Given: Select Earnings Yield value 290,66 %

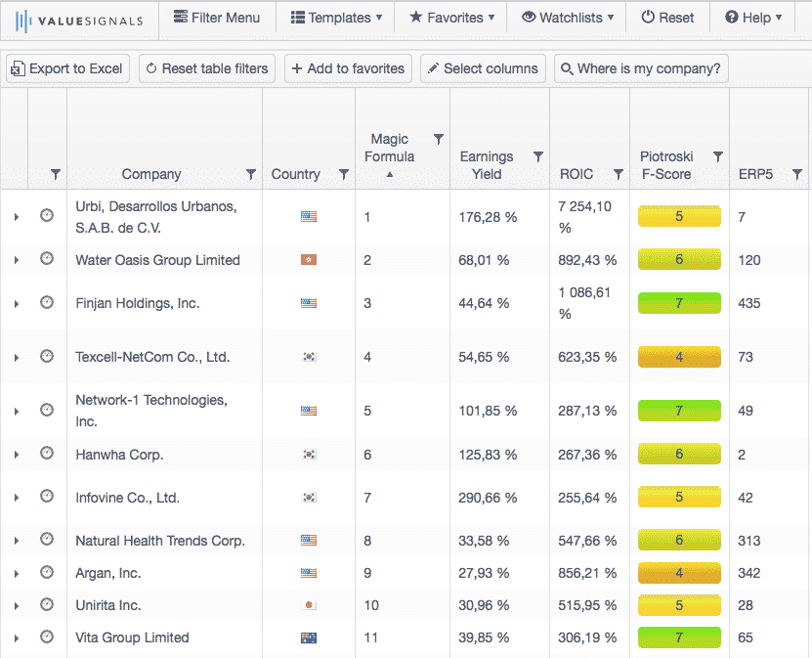Looking at the screenshot, I should 488,498.
